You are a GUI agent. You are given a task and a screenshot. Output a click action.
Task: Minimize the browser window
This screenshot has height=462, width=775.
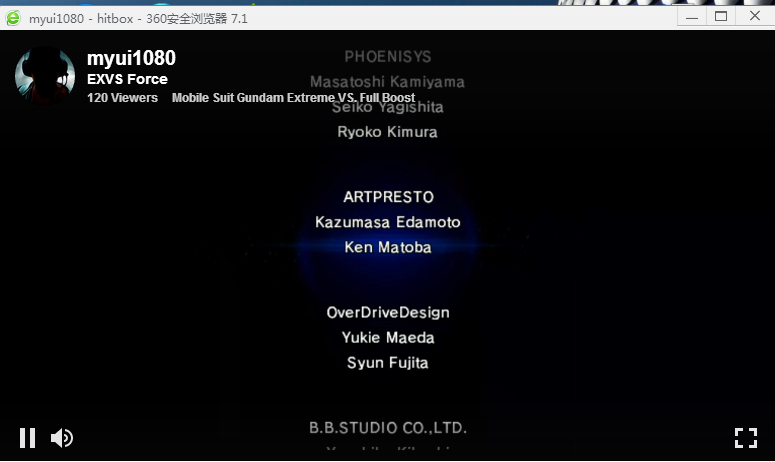tap(692, 17)
